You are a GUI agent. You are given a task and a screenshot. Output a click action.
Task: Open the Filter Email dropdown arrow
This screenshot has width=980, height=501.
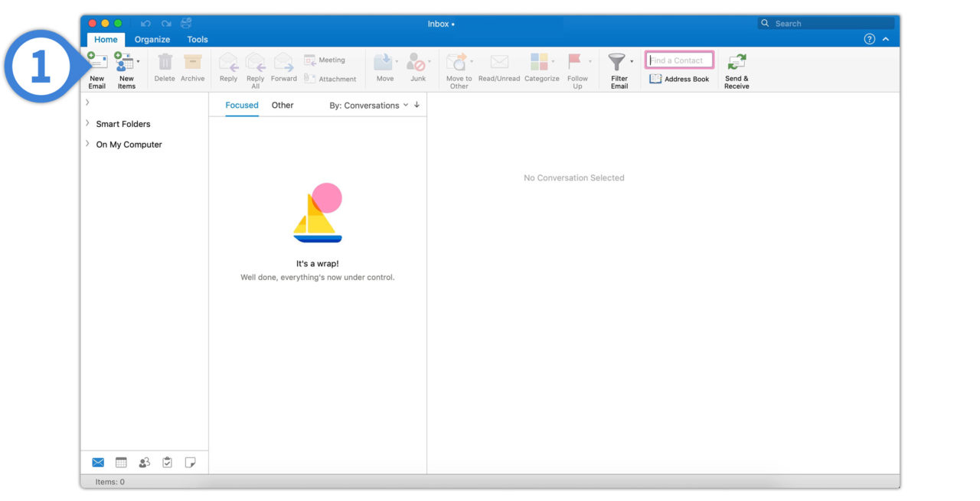tap(632, 62)
